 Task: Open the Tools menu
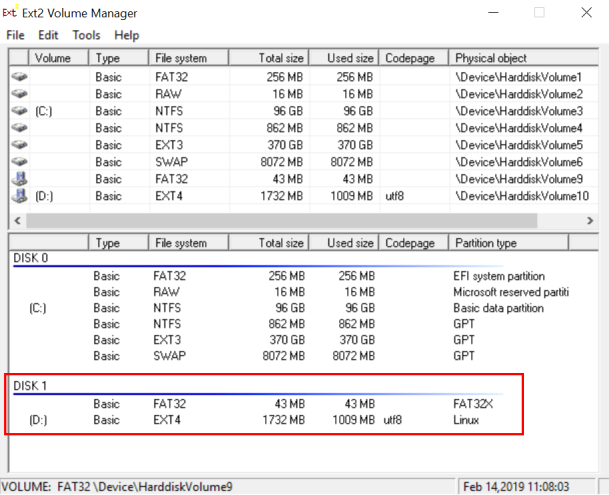[x=86, y=35]
